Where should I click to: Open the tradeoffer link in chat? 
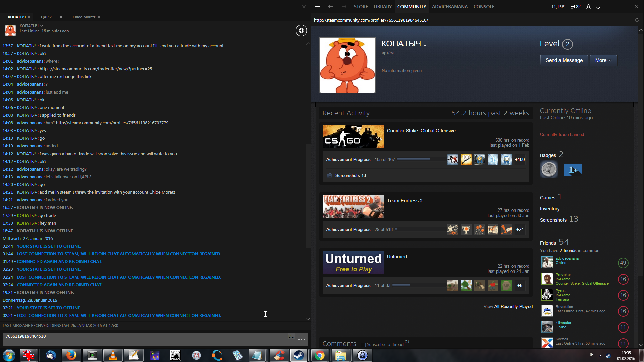click(97, 69)
